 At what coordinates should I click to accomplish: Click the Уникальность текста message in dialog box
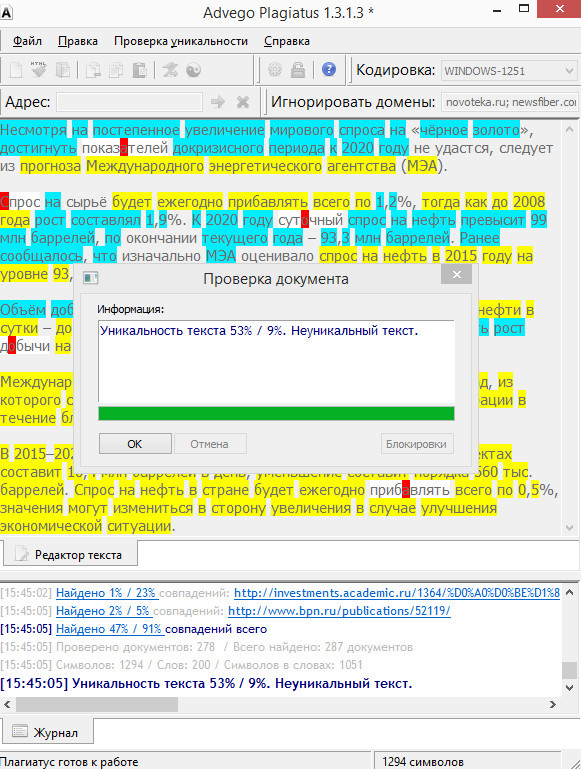(259, 331)
